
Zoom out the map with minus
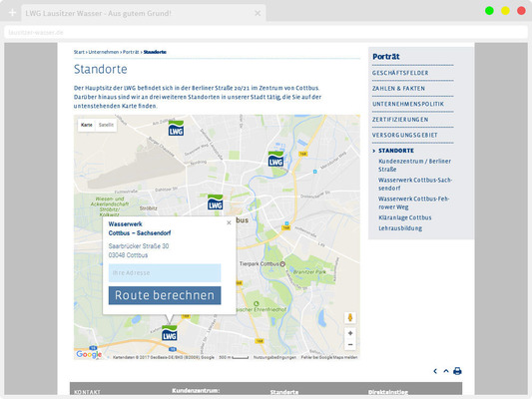[350, 345]
